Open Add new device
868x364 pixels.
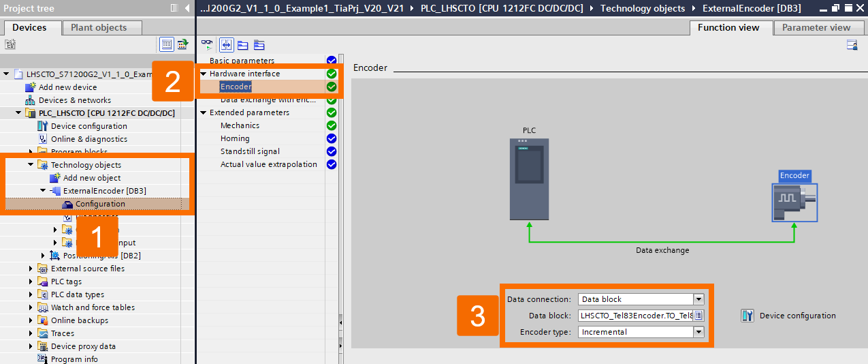tap(67, 87)
